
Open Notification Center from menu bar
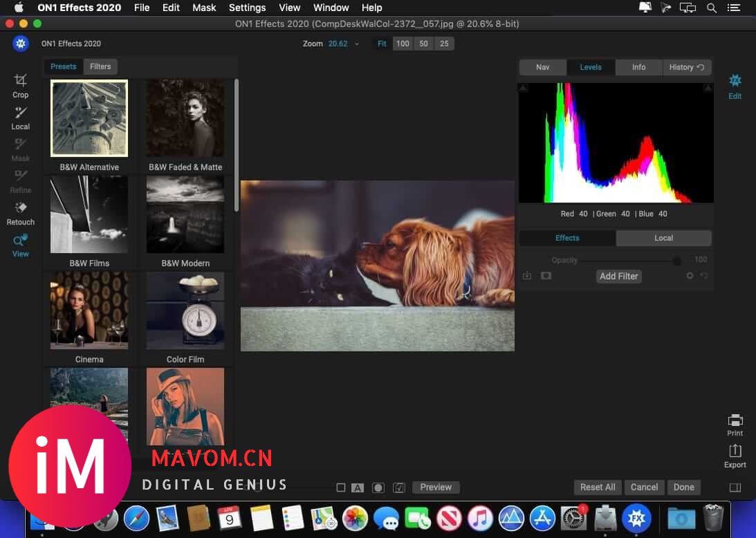(734, 8)
